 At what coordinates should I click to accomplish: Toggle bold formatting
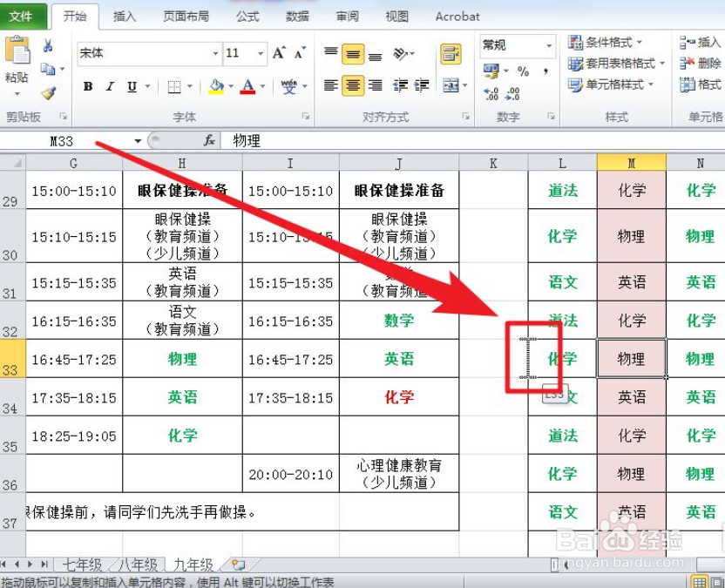point(88,86)
